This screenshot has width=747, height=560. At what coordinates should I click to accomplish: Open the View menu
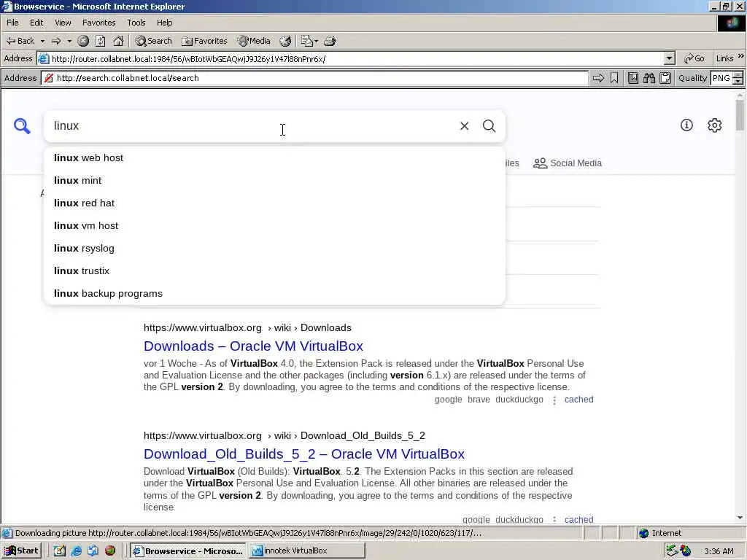pos(63,23)
